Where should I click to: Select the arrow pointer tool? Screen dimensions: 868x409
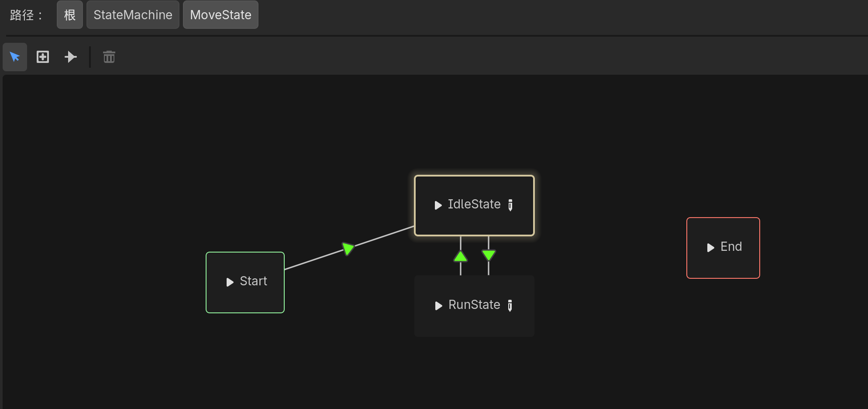(x=15, y=57)
